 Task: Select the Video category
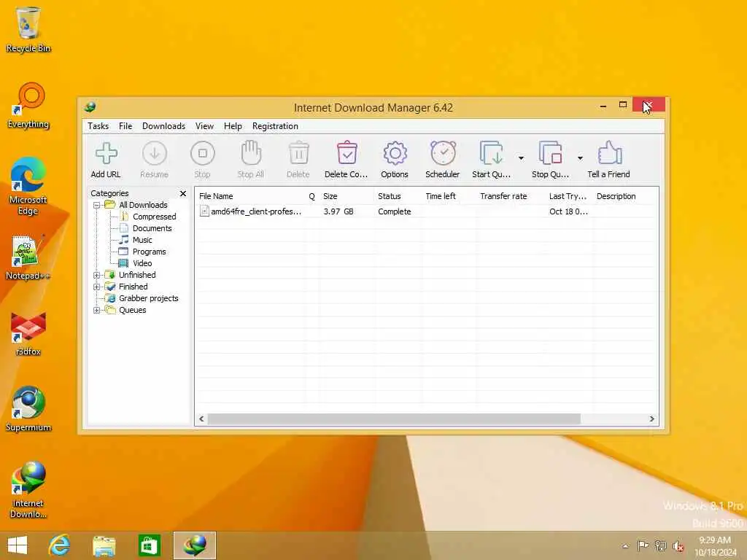142,263
